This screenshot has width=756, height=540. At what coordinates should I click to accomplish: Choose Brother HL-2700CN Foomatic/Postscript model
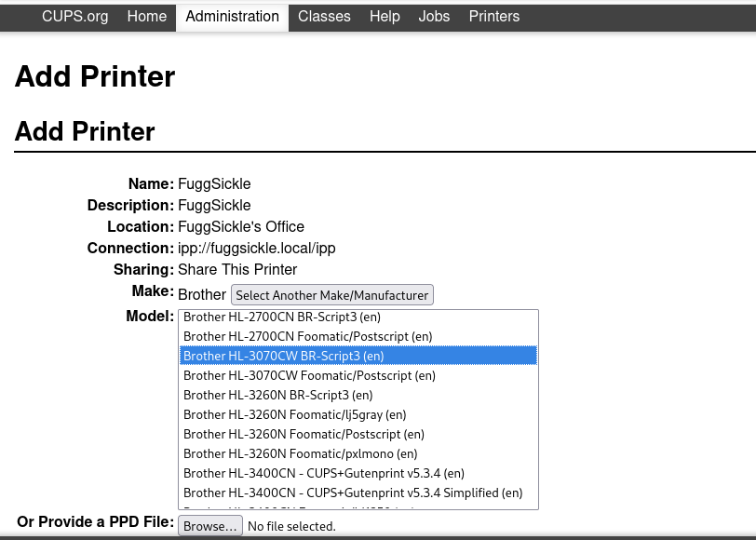click(307, 336)
